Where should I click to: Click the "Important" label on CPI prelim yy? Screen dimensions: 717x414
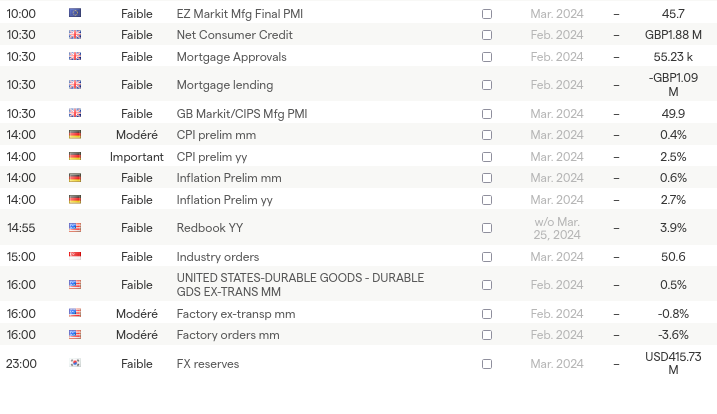pos(137,157)
